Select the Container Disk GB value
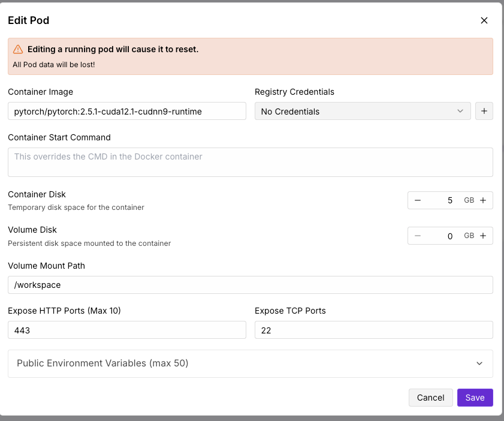The image size is (504, 421). tap(442, 200)
